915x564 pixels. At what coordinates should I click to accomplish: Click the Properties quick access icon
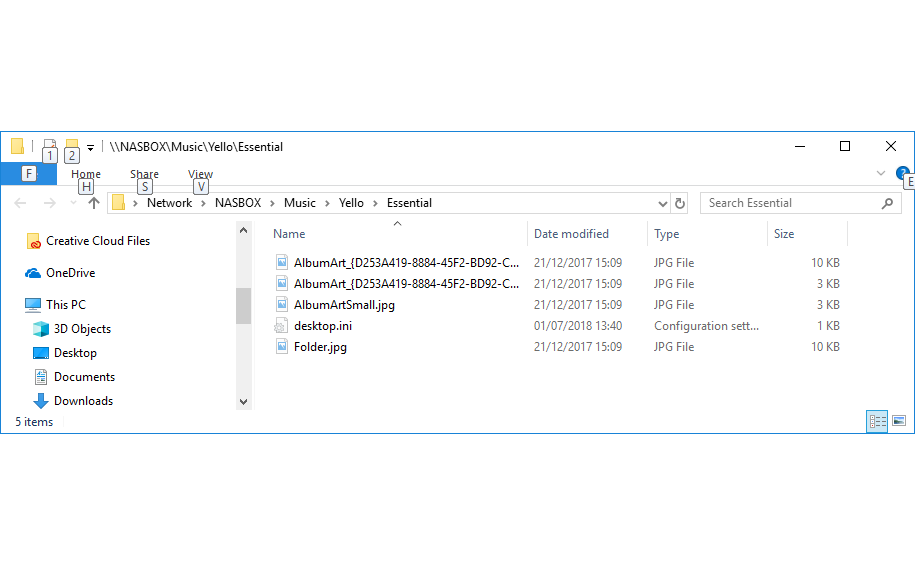50,146
